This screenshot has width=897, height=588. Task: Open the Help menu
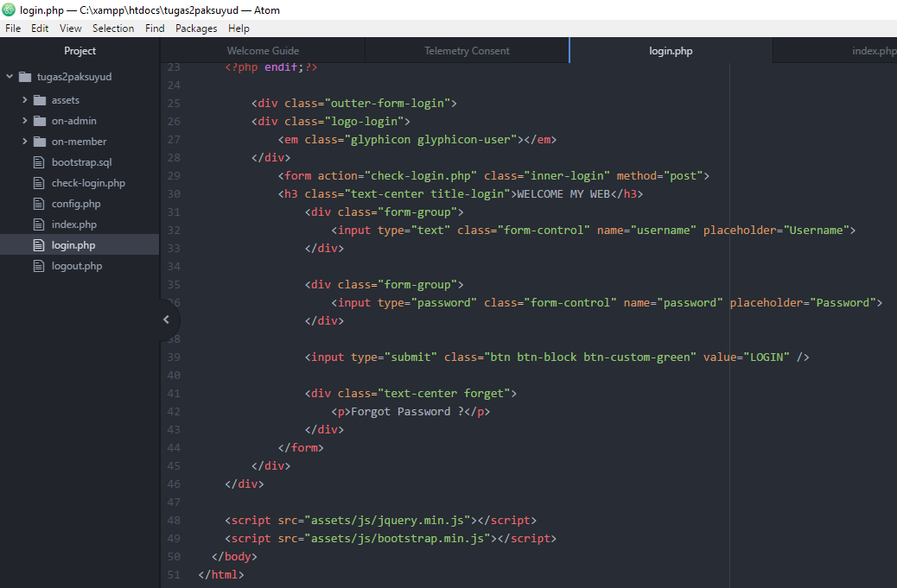click(239, 28)
